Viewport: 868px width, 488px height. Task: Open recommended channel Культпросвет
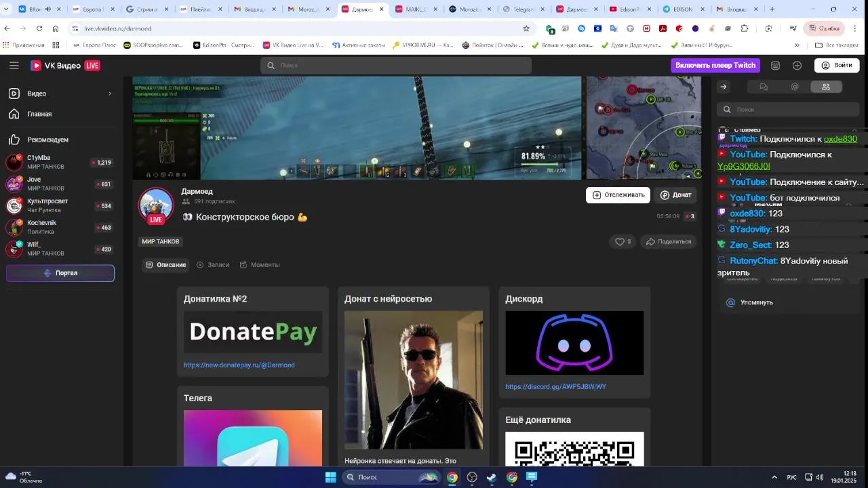[60, 205]
